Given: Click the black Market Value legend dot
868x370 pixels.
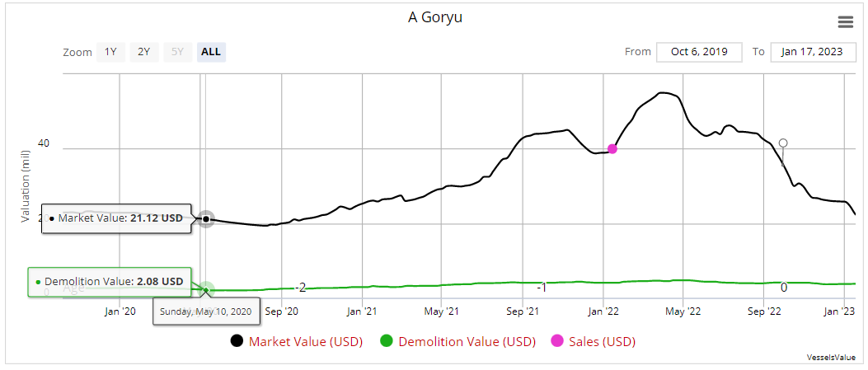Looking at the screenshot, I should [237, 341].
